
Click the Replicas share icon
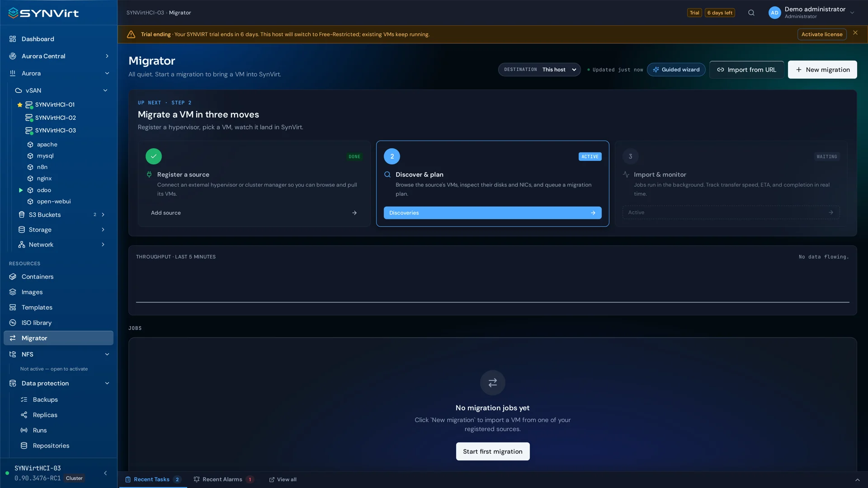pyautogui.click(x=24, y=415)
